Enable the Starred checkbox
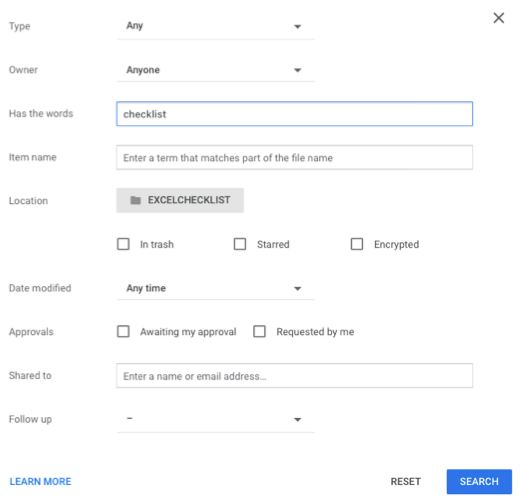520x500 pixels. click(x=240, y=244)
